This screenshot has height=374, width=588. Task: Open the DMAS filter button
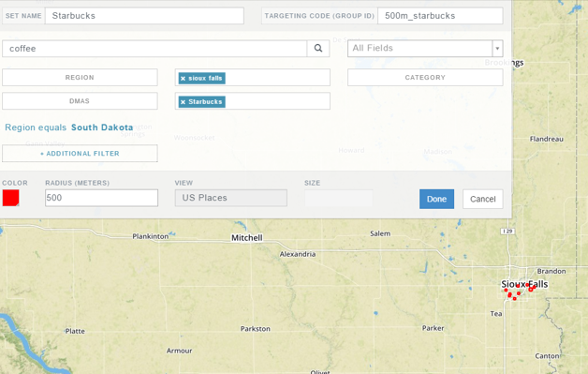pos(80,101)
